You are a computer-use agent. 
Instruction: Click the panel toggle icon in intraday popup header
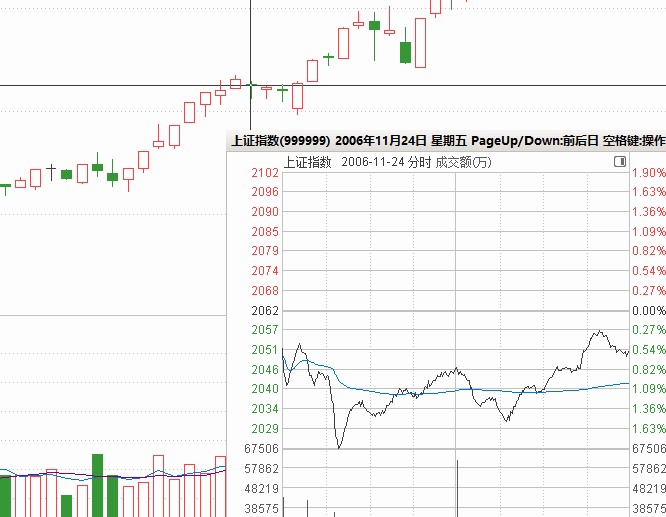pos(619,161)
